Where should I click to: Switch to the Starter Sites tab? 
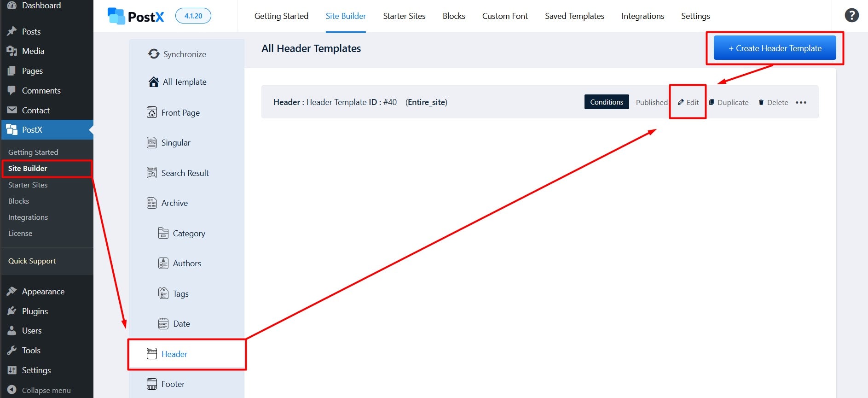(404, 16)
